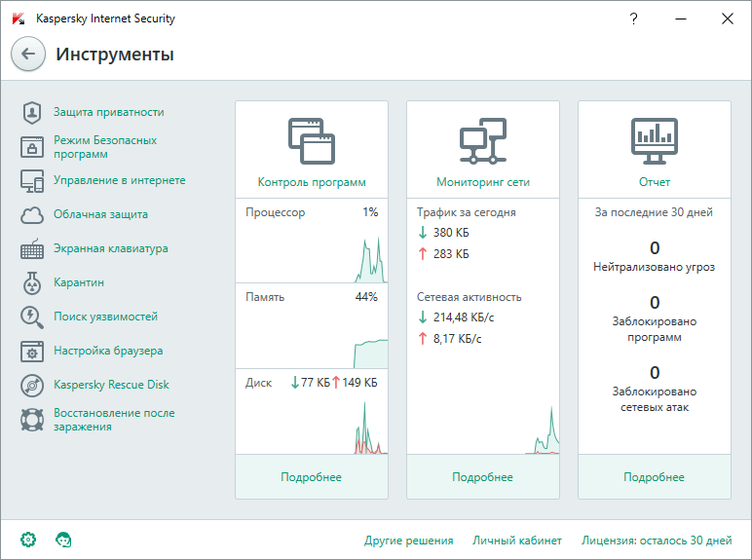Image resolution: width=752 pixels, height=560 pixels.
Task: Open the support agent icon
Action: click(x=63, y=540)
